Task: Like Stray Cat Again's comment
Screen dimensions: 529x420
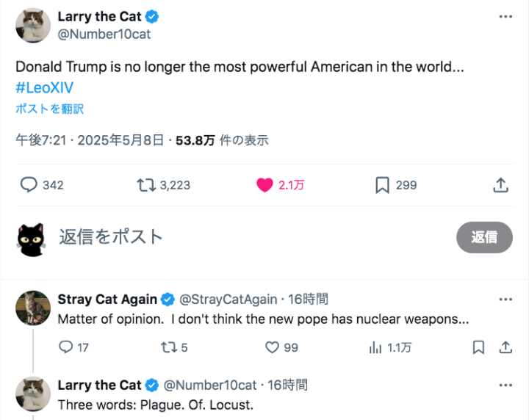Action: tap(273, 347)
